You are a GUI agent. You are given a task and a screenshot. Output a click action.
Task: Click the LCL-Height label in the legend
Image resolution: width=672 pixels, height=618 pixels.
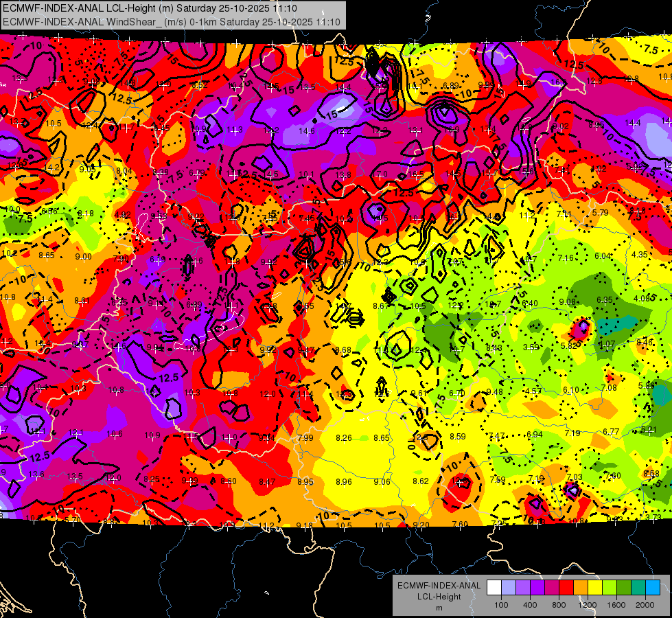point(439,597)
